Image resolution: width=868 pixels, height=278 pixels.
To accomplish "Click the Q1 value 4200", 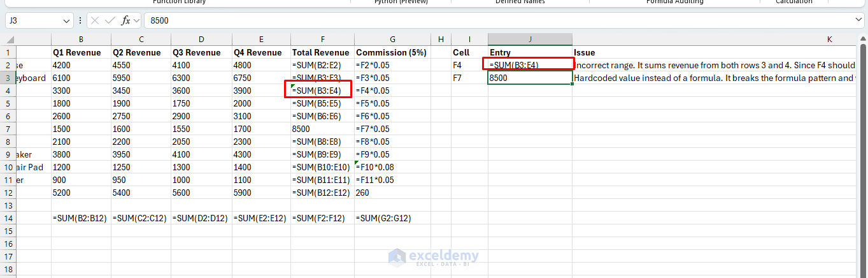I will (x=81, y=65).
